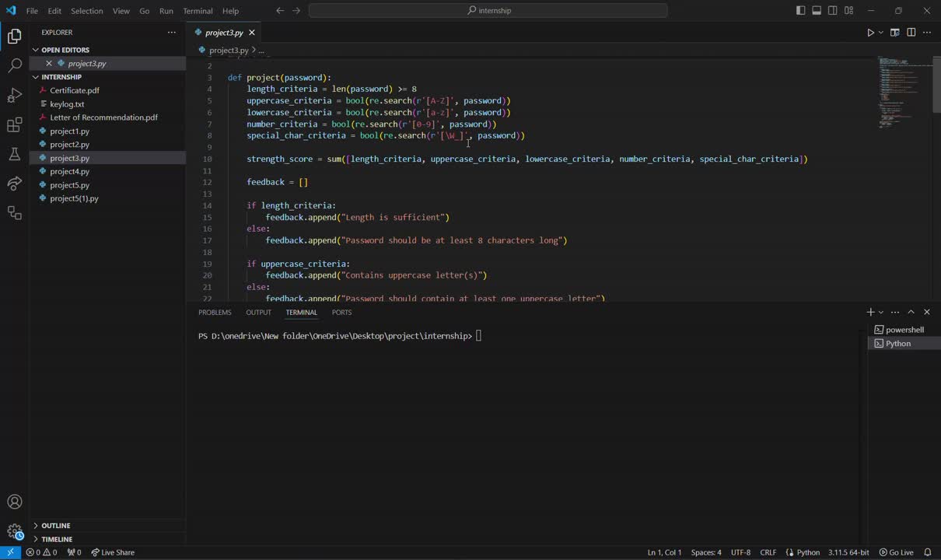Open the Accounts icon in activity bar
This screenshot has height=560, width=941.
click(x=14, y=502)
